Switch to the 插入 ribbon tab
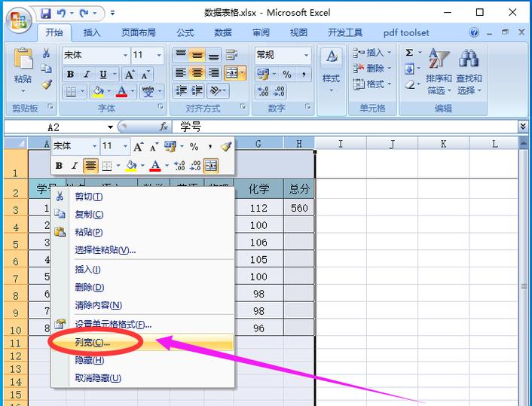The width and height of the screenshot is (532, 406). point(92,32)
